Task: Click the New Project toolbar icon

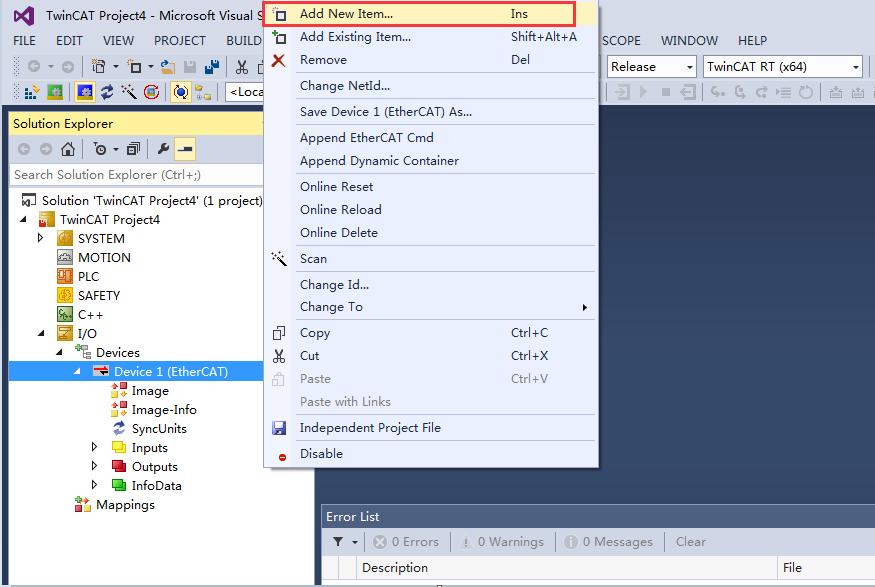Action: coord(98,66)
